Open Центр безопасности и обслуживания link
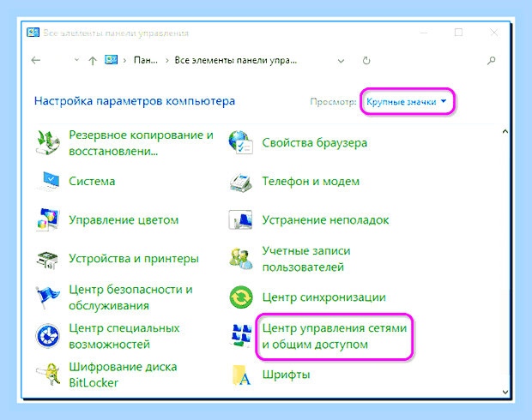 pos(130,297)
